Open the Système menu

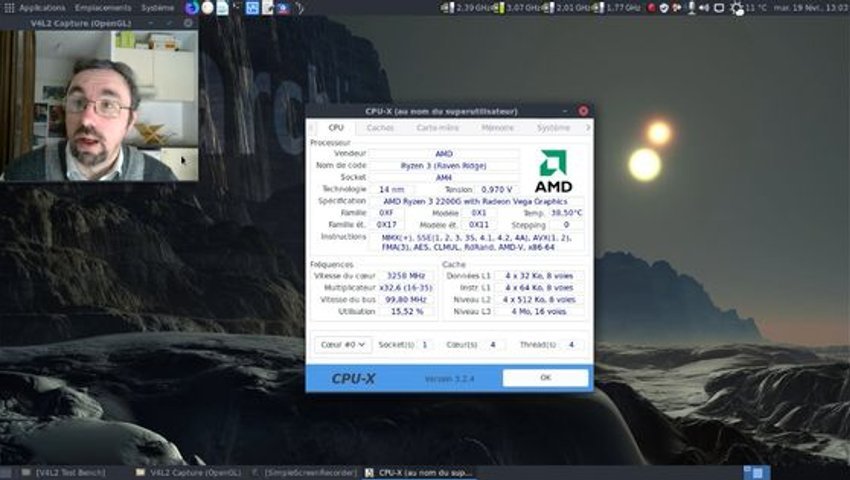pos(158,8)
